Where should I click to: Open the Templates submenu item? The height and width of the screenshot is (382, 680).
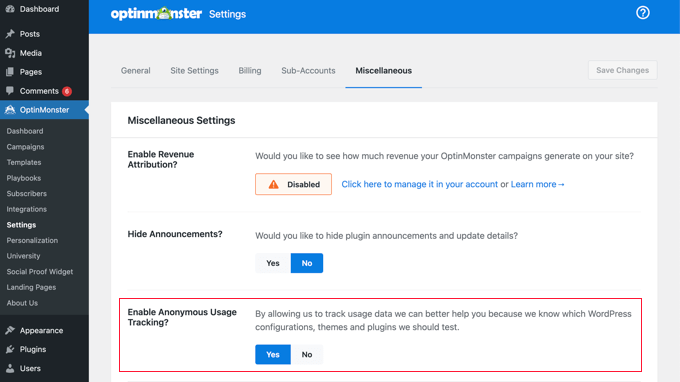tap(24, 162)
